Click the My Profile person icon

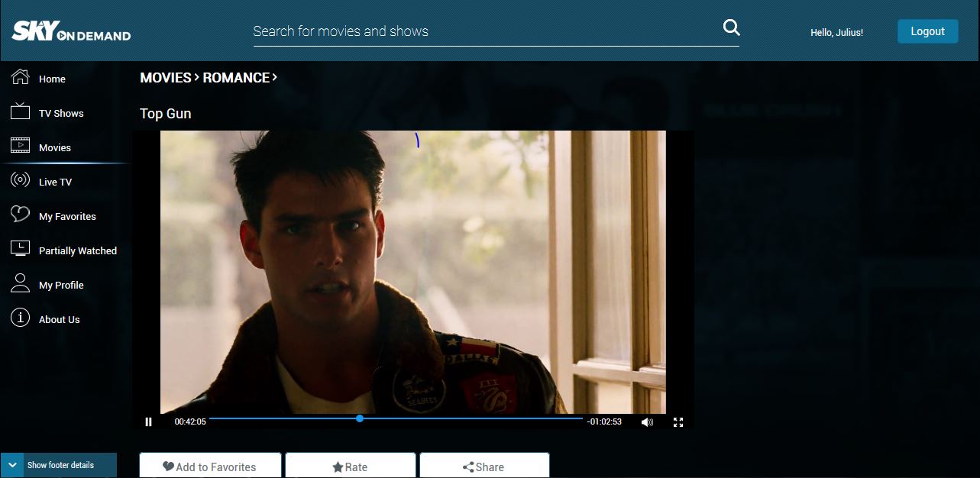[x=21, y=283]
